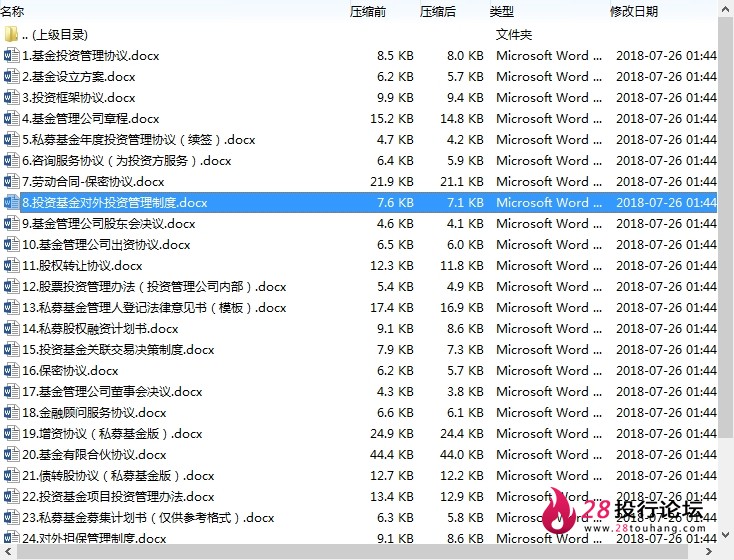Screen dimensions: 734x560
Task: Click Word icon of 20.基金有限合伙协议.docx
Action: click(11, 454)
